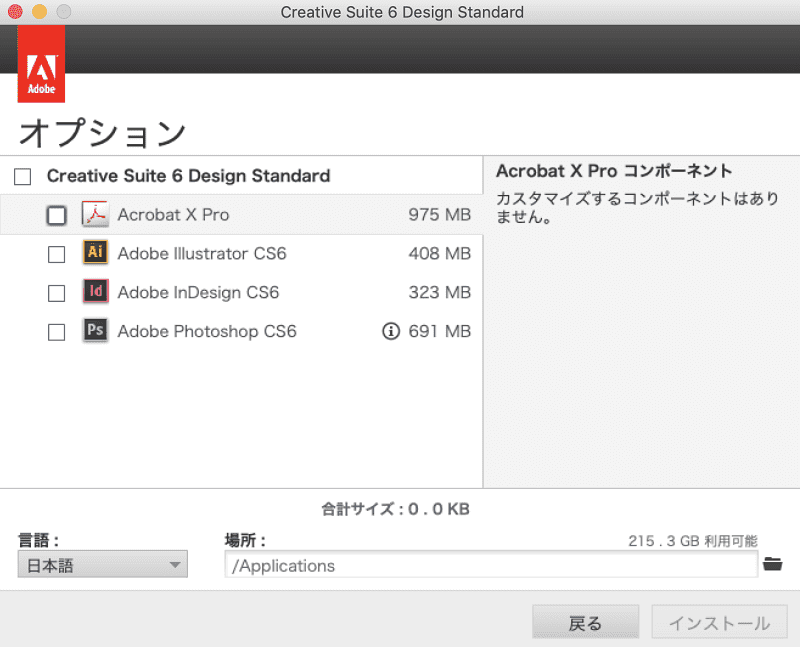The image size is (800, 647).
Task: Open the 日本語 language dropdown
Action: click(x=103, y=564)
